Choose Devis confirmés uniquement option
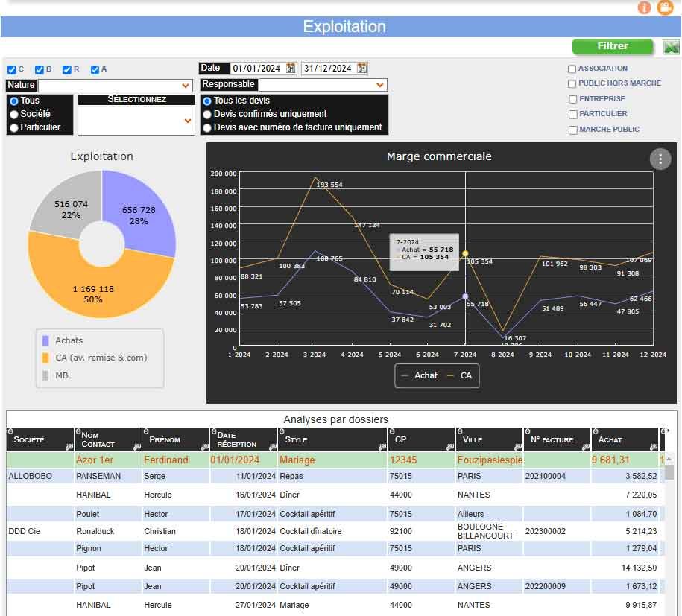This screenshot has height=616, width=682. (207, 114)
